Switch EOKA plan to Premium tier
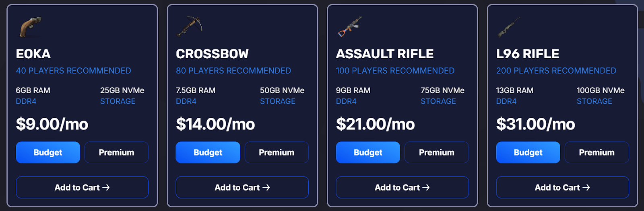 (x=116, y=152)
